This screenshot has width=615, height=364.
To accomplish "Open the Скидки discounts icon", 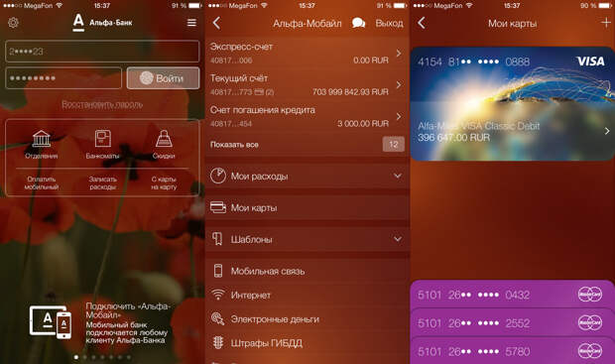I will point(164,139).
